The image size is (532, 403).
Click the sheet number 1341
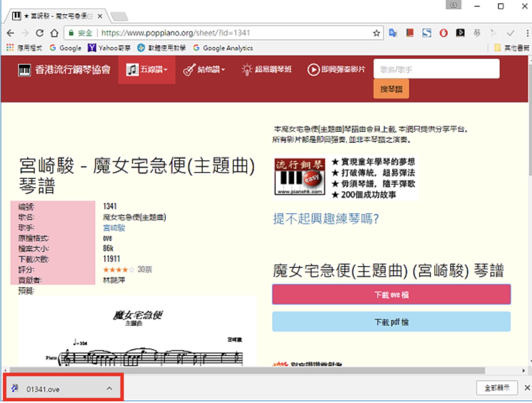(x=110, y=207)
